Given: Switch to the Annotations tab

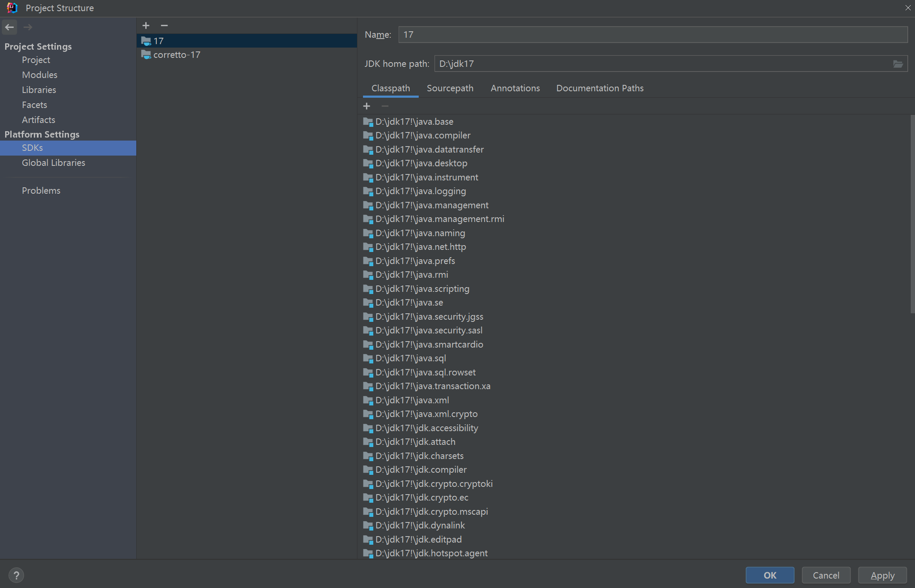Looking at the screenshot, I should pyautogui.click(x=515, y=88).
